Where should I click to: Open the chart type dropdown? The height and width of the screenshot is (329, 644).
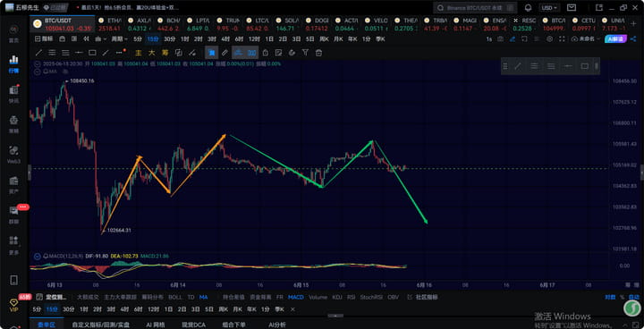point(100,39)
